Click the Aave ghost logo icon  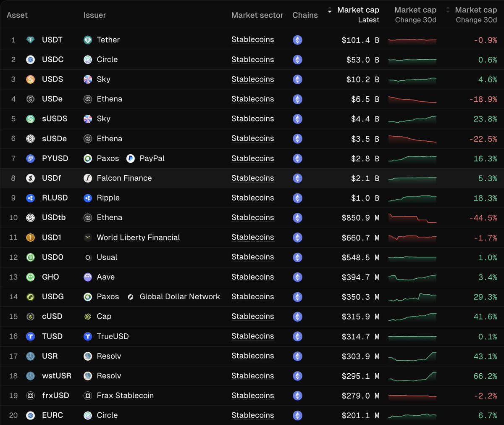point(88,277)
